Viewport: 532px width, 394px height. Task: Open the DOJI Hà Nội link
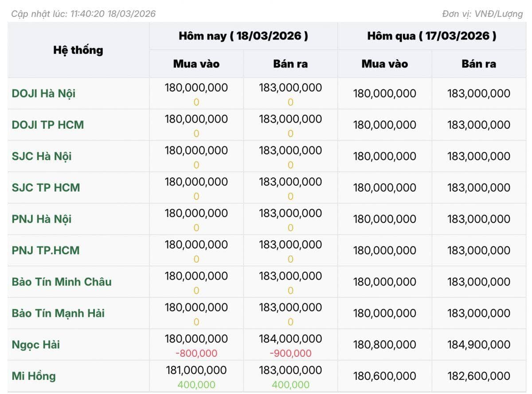click(43, 94)
